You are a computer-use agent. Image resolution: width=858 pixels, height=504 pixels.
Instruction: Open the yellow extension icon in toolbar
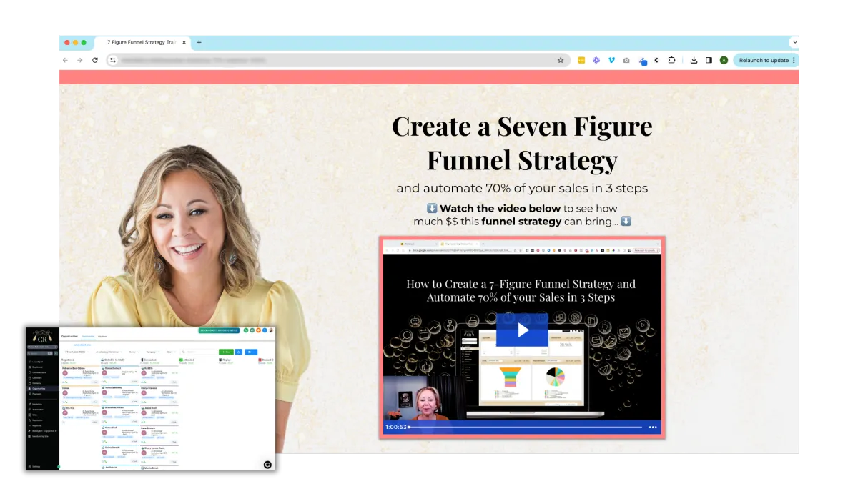[581, 60]
